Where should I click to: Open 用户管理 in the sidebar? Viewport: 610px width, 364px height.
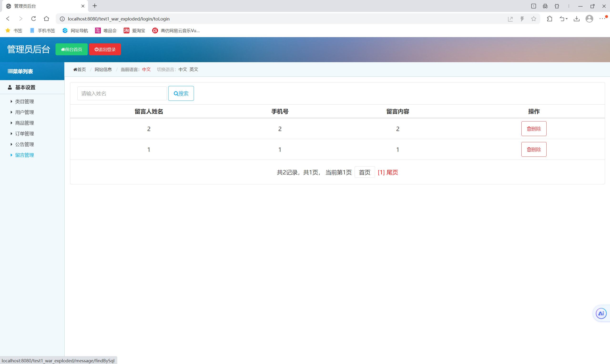[x=25, y=112]
